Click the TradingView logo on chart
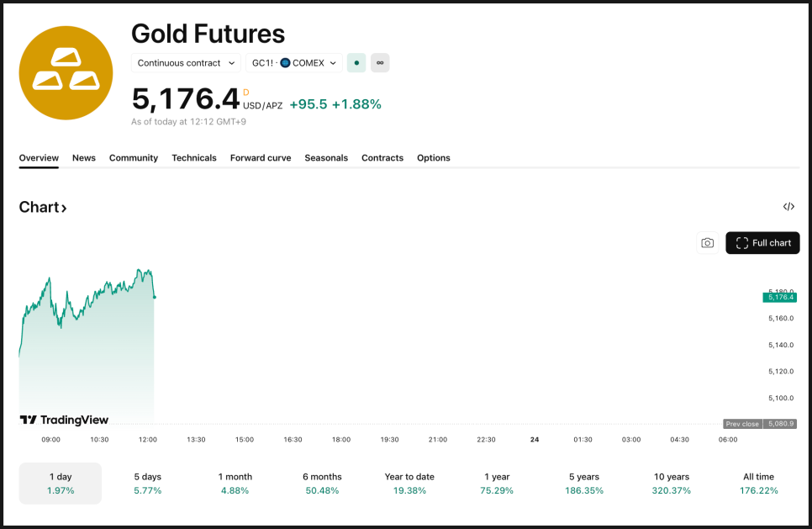Viewport: 812px width, 529px height. pyautogui.click(x=64, y=420)
